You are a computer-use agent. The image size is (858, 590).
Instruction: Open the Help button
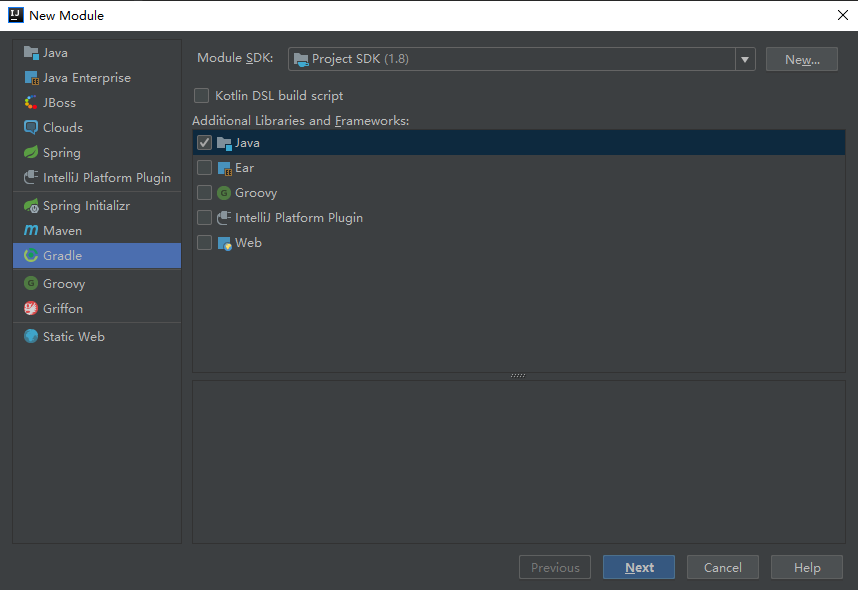point(807,567)
